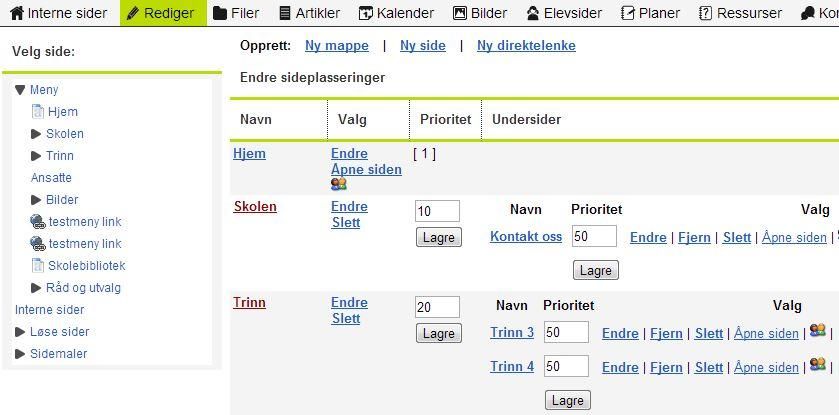Switch to the Elevsider tab

point(564,13)
